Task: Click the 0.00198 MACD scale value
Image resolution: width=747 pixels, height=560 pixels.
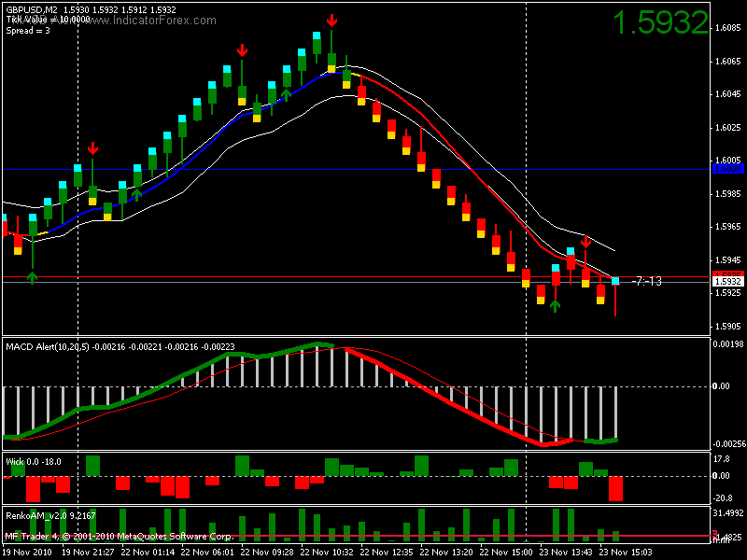Action: pyautogui.click(x=728, y=343)
